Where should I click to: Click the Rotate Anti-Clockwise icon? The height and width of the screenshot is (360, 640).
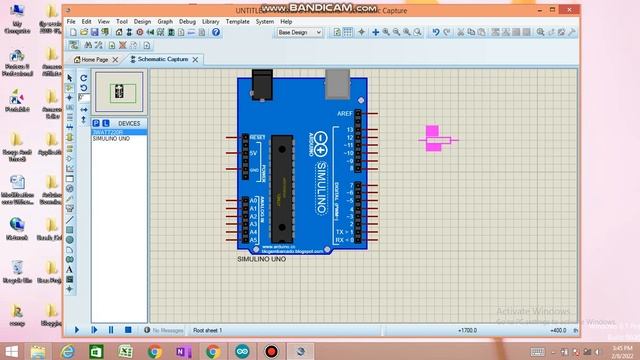point(84,88)
